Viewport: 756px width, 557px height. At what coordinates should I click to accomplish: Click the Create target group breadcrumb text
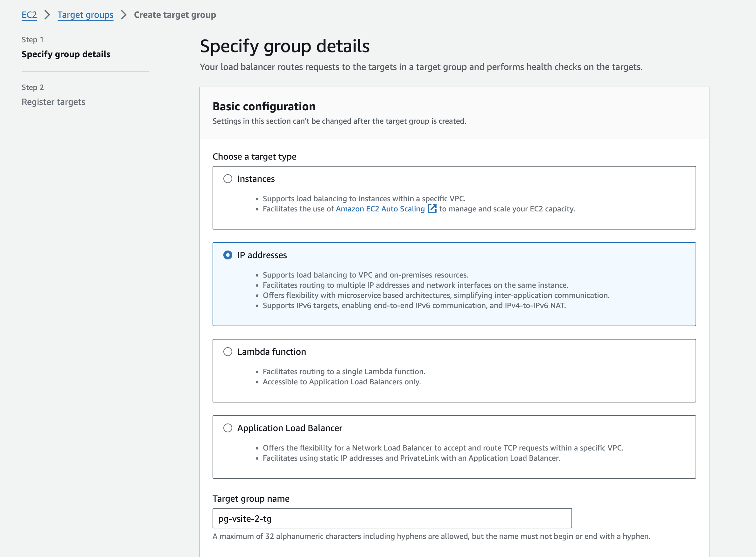[175, 15]
